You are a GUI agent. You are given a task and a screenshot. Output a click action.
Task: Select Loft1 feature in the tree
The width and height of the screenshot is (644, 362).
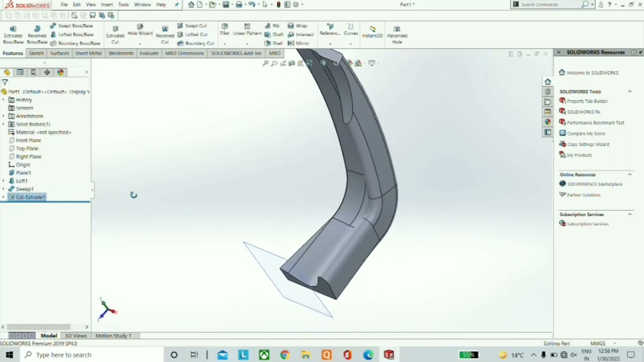pos(22,181)
